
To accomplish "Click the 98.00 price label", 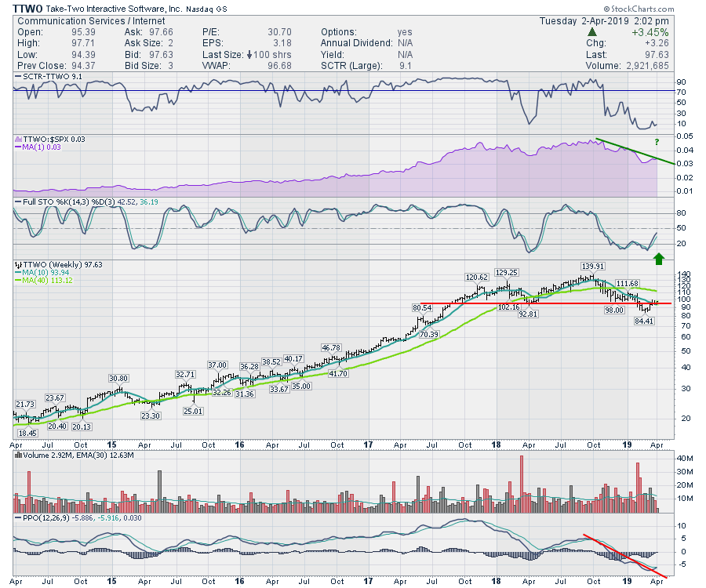I will 614,310.
